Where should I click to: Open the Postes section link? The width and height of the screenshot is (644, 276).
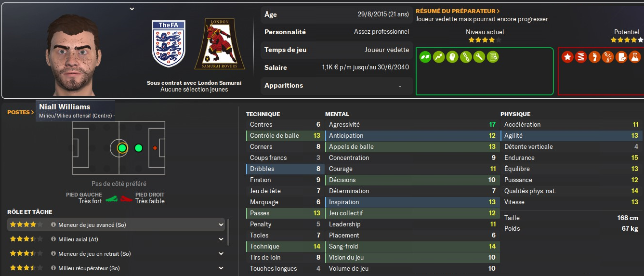point(20,112)
